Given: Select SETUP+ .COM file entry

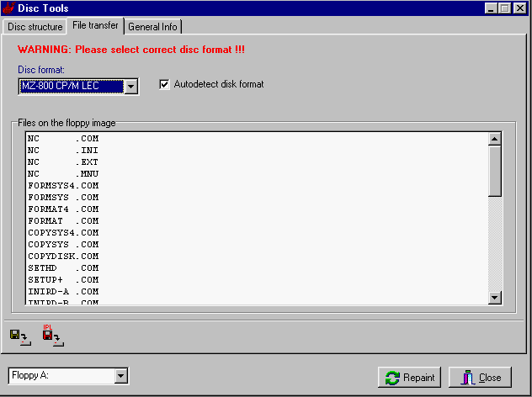Looking at the screenshot, I should [63, 279].
